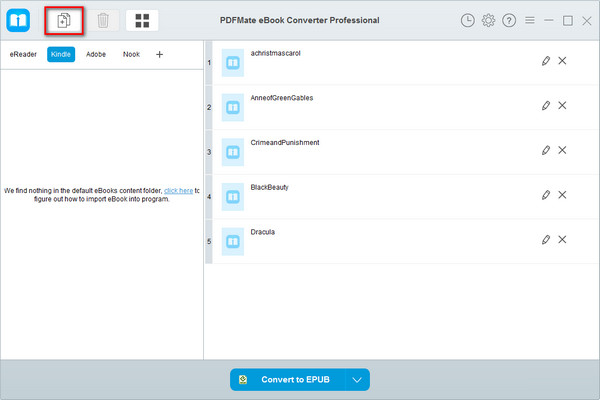600x400 pixels.
Task: Follow the 'click here' import link
Action: pyautogui.click(x=178, y=191)
